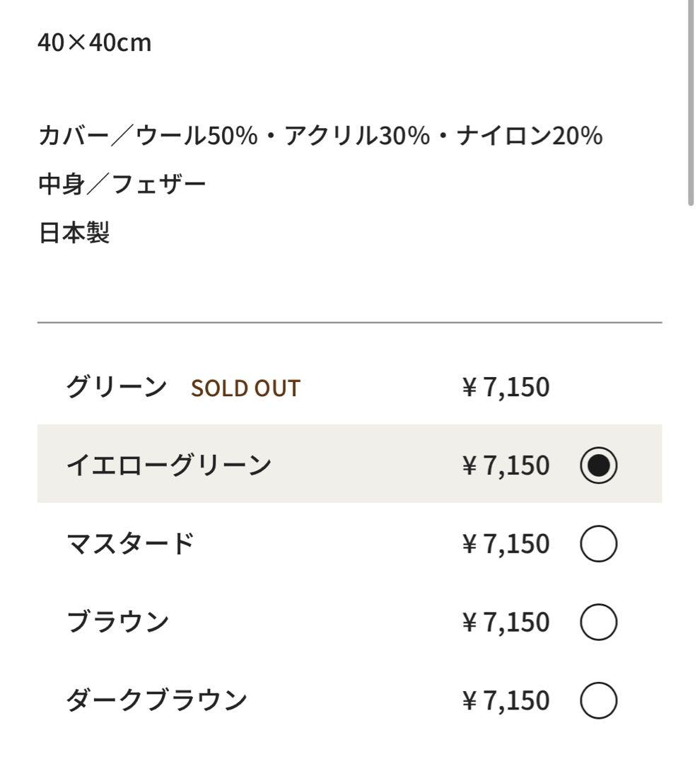Choose the マスタード color option
The height and width of the screenshot is (764, 700).
tap(597, 543)
